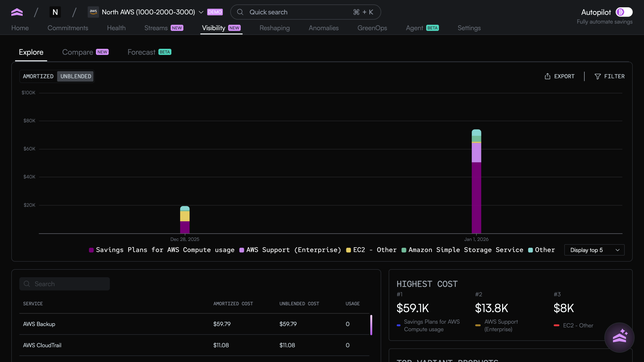644x362 pixels.
Task: Open the Display top 5 dropdown
Action: point(594,250)
